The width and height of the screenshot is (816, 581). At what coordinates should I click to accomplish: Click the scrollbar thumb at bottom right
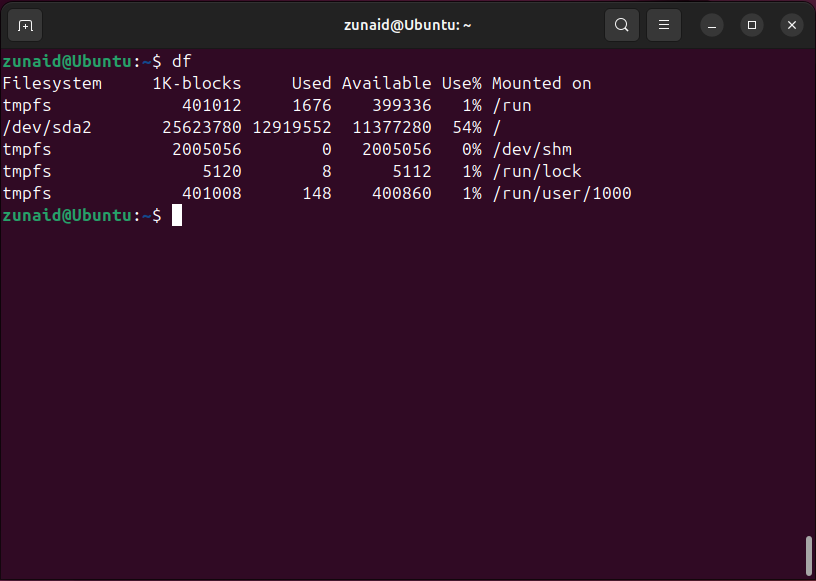808,556
